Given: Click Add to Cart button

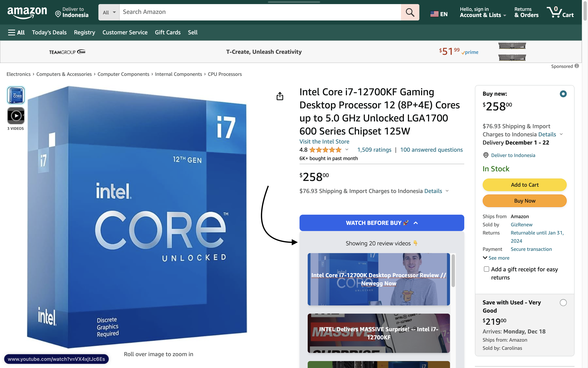Looking at the screenshot, I should 524,185.
